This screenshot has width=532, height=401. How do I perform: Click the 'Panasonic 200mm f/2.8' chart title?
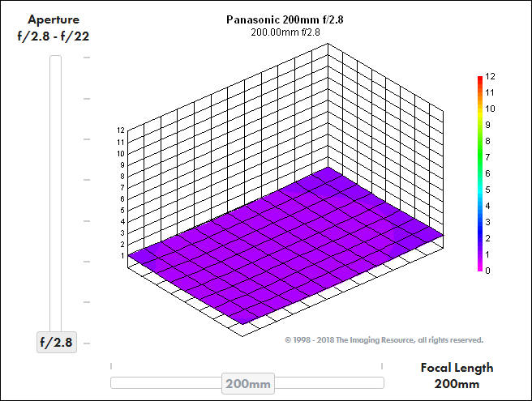point(285,20)
